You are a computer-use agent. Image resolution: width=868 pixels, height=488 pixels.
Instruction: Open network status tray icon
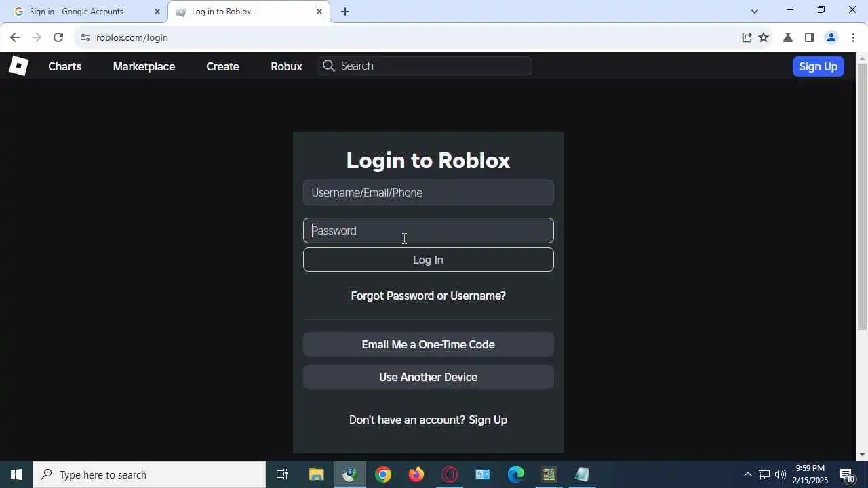pos(764,474)
